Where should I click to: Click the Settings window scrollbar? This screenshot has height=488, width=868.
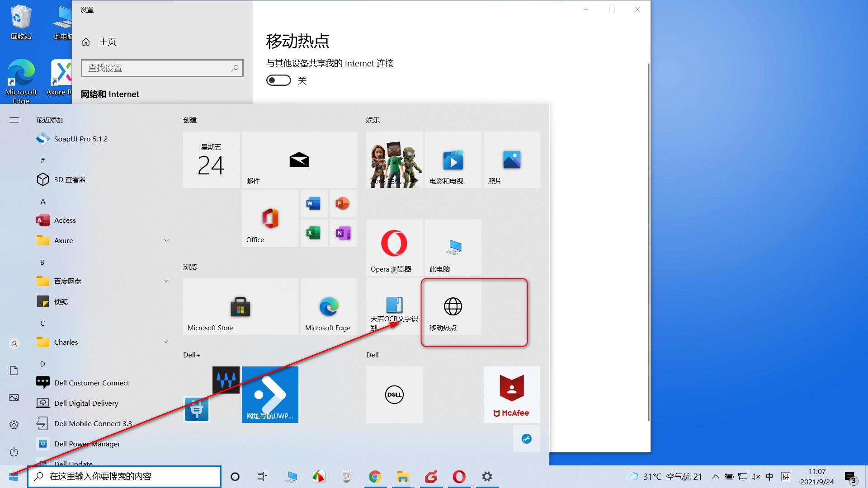(649, 242)
